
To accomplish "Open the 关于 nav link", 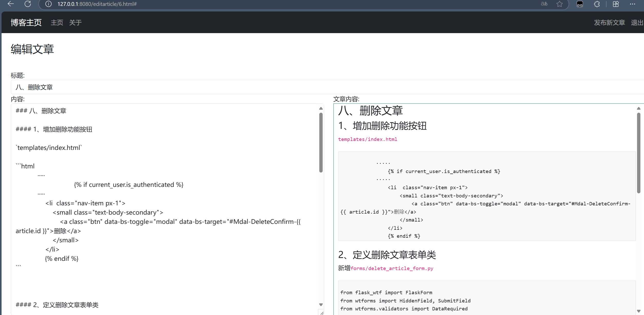I will [75, 23].
